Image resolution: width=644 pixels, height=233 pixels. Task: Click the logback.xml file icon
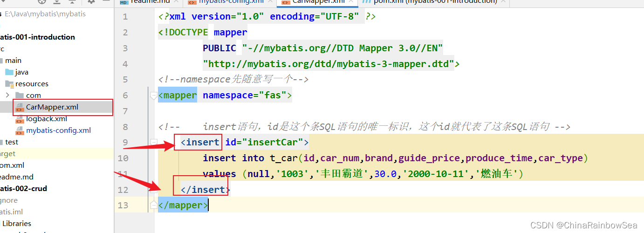pos(20,119)
